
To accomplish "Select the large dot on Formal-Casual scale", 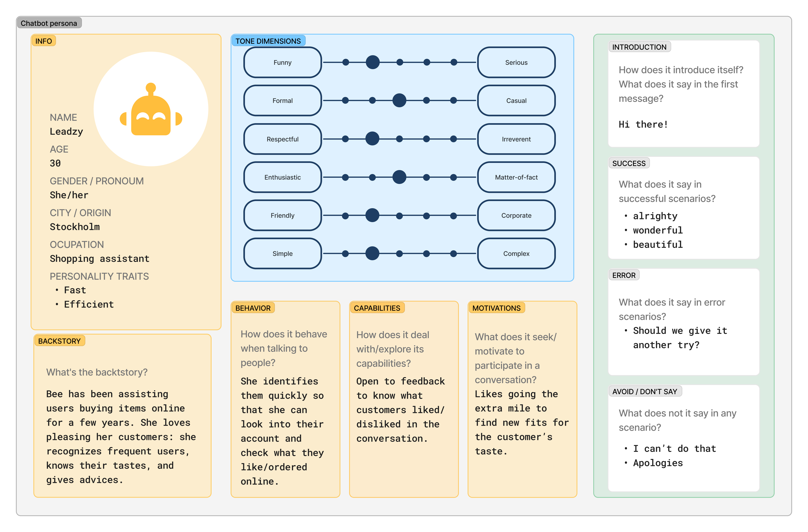I will (399, 101).
